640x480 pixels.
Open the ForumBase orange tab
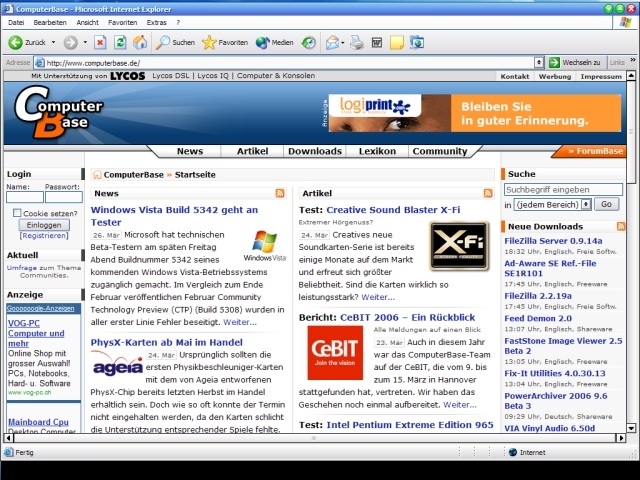(591, 151)
